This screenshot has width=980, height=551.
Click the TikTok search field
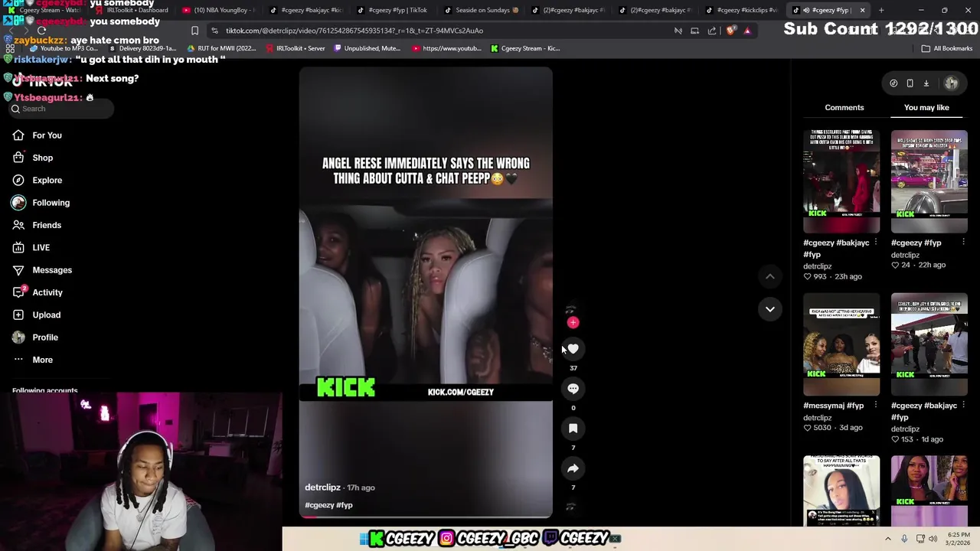(x=61, y=109)
